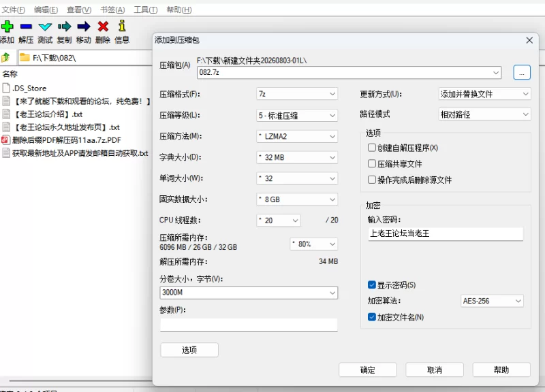This screenshot has height=392, width=545.
Task: Open the 固实数据大小 8 GB dropdown
Action: tap(297, 199)
